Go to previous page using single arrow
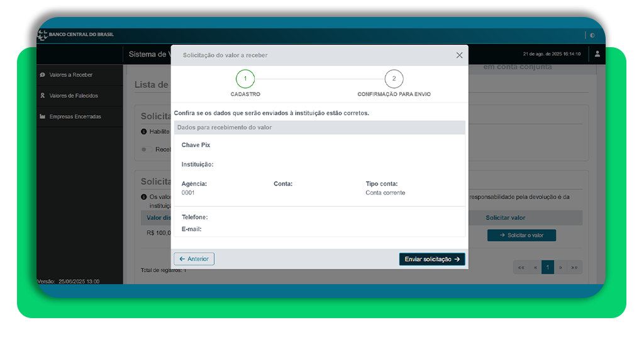This screenshot has width=644, height=337. click(535, 267)
